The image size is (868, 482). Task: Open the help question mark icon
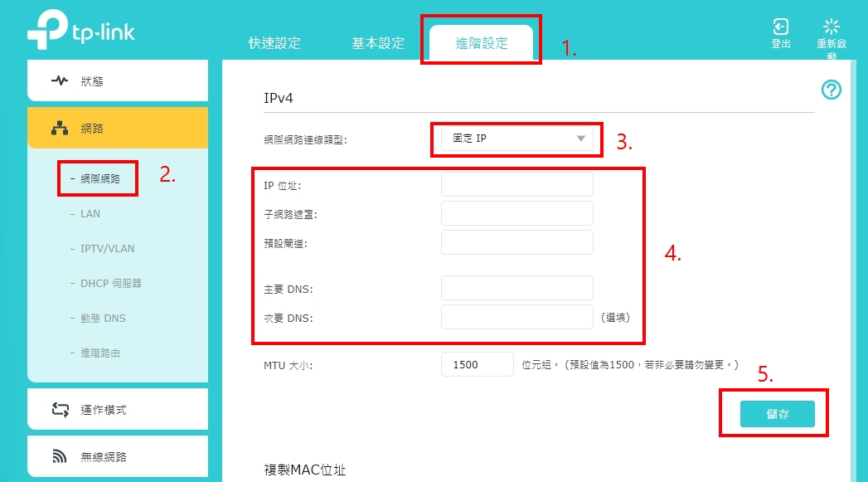click(831, 90)
